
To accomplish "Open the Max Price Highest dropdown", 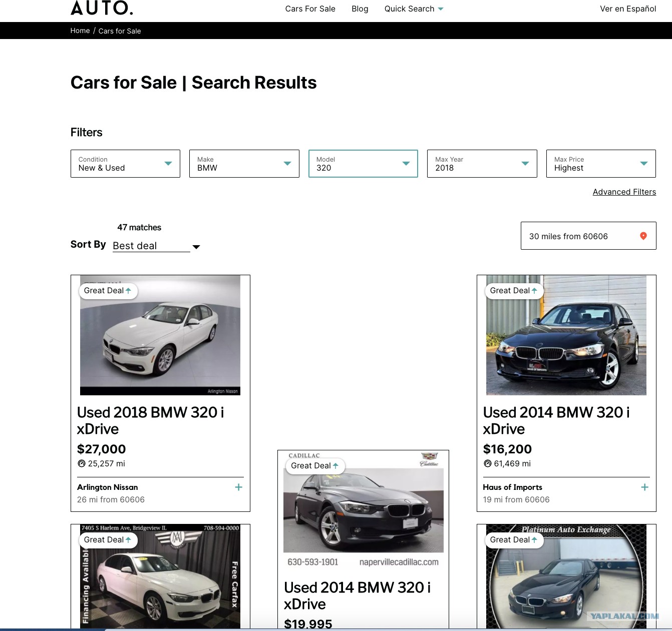I will [x=601, y=164].
